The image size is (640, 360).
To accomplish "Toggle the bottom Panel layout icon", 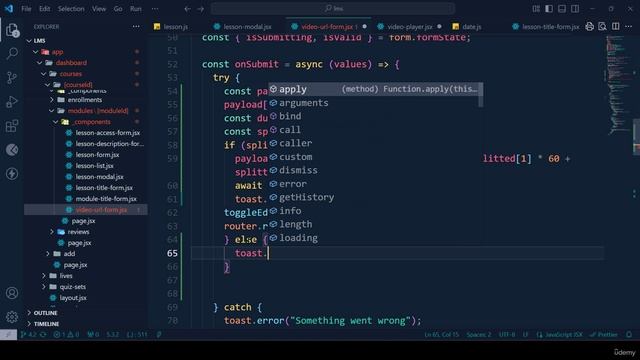I will coord(562,9).
